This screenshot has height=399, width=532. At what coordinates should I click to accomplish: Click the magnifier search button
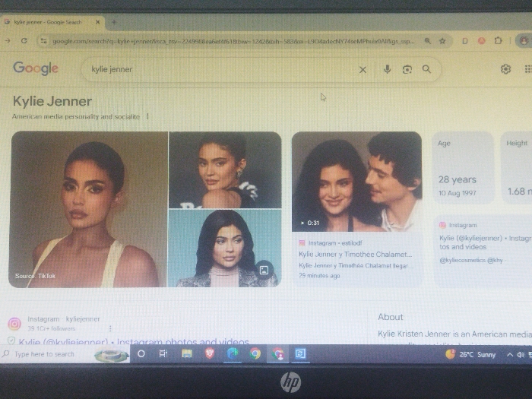pyautogui.click(x=426, y=69)
